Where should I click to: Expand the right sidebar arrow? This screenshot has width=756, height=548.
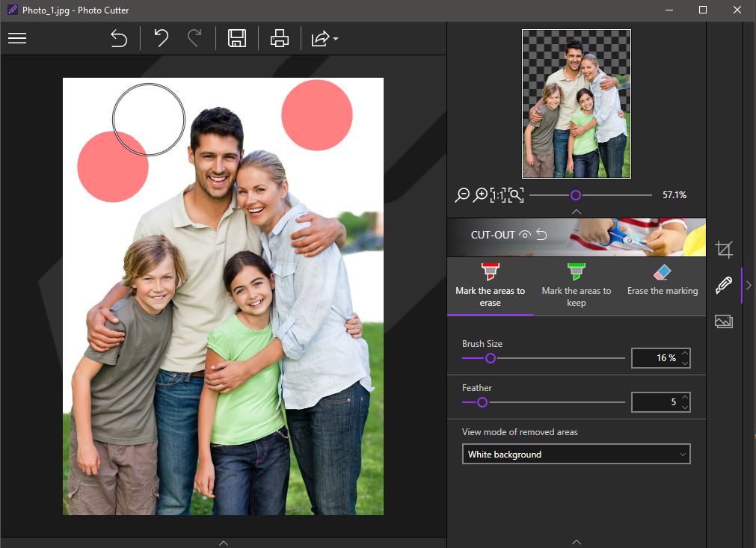click(748, 285)
